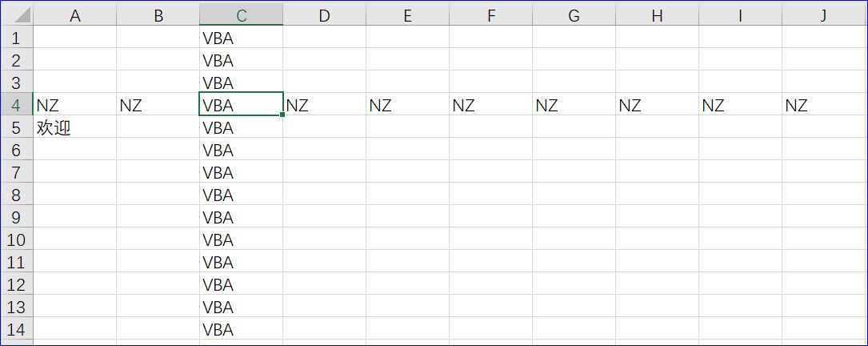Click cell C3 containing VBA

[x=242, y=82]
